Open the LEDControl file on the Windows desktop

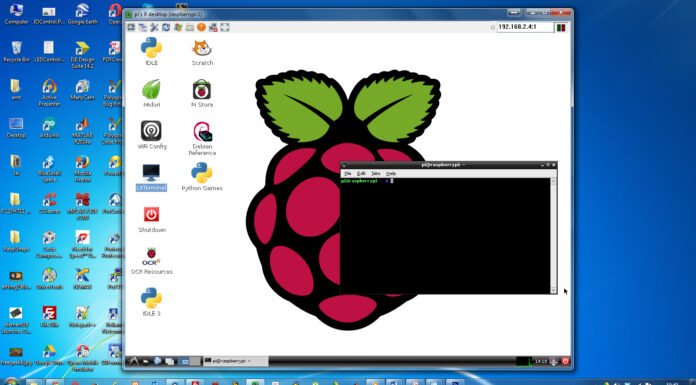(49, 52)
